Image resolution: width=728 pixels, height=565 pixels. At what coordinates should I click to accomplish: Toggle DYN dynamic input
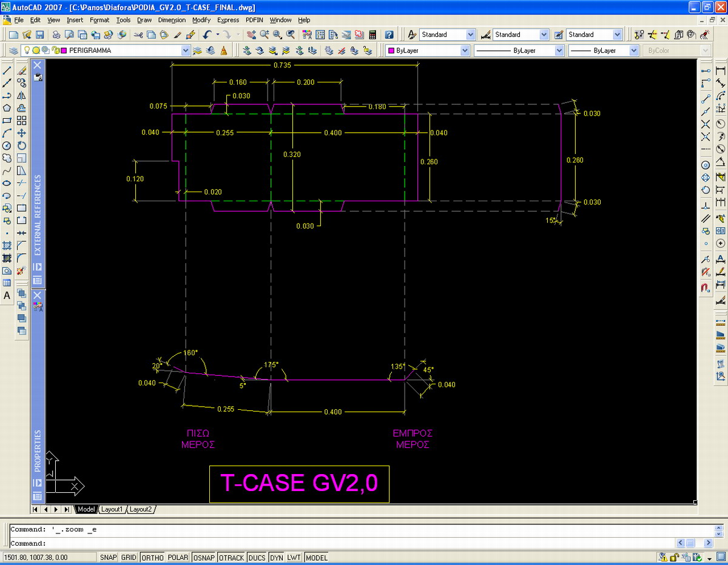coord(276,557)
